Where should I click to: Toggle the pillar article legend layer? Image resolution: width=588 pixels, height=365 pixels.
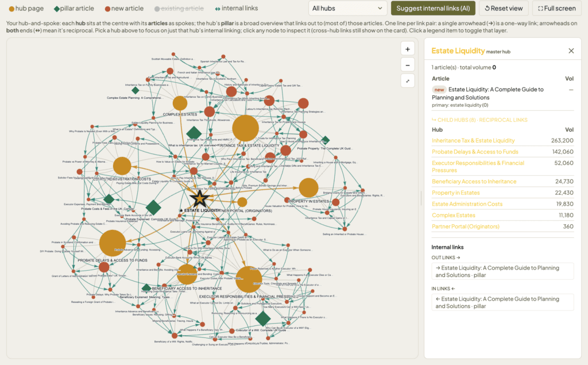(74, 8)
